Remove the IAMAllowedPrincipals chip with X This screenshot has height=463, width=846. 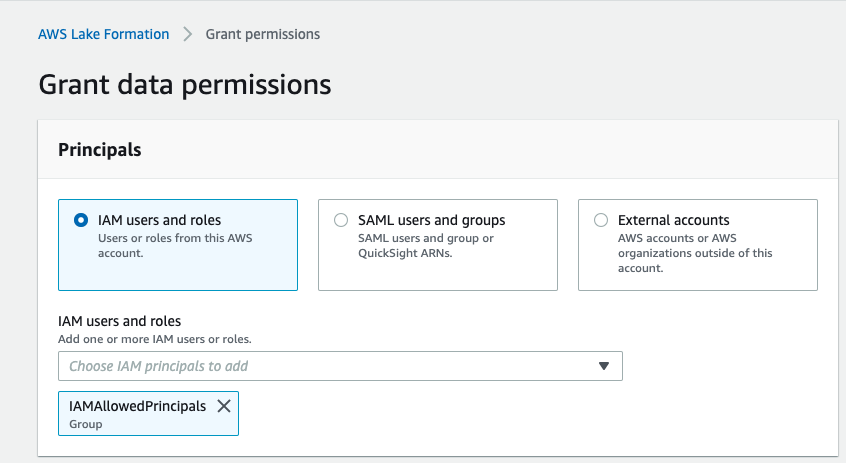pos(224,406)
